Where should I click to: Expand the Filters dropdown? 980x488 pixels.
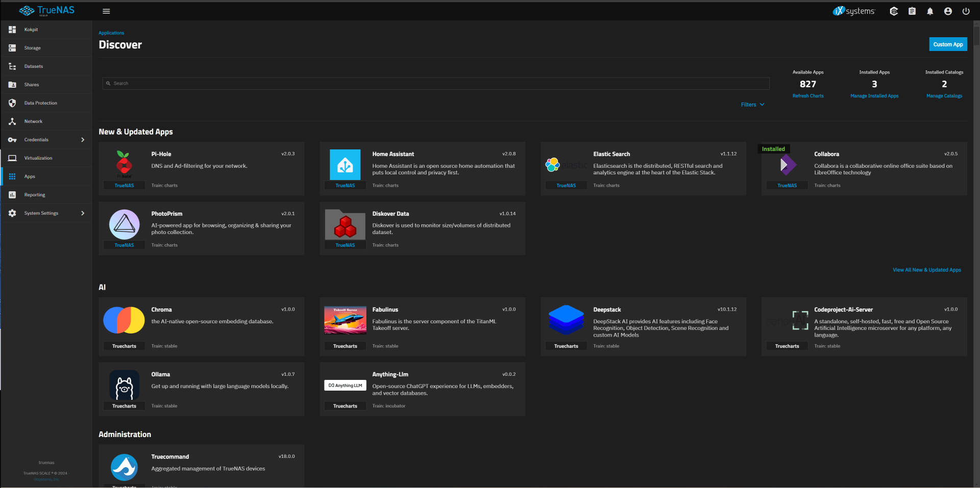click(752, 105)
